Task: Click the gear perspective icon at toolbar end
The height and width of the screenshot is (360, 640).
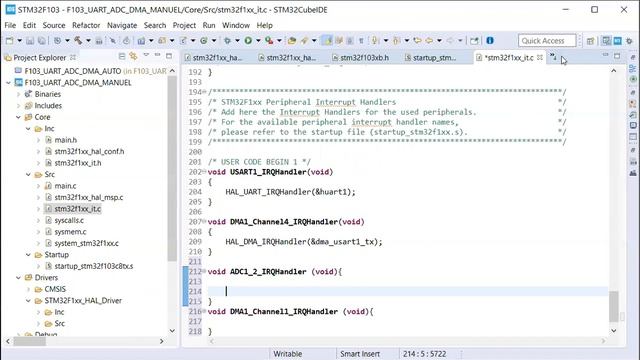Action: pyautogui.click(x=629, y=41)
